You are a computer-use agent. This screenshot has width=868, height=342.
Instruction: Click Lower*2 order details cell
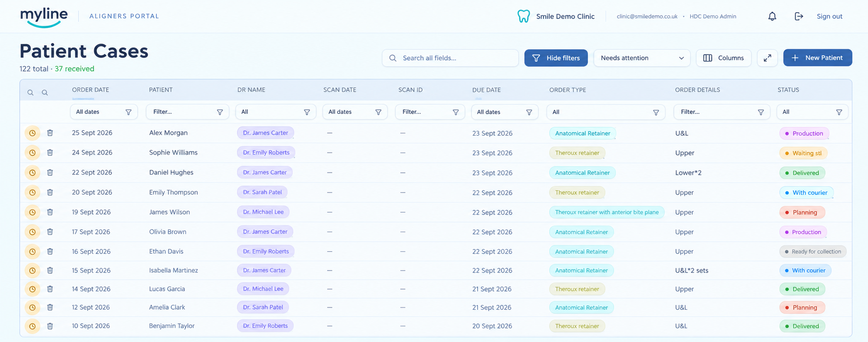coord(688,173)
